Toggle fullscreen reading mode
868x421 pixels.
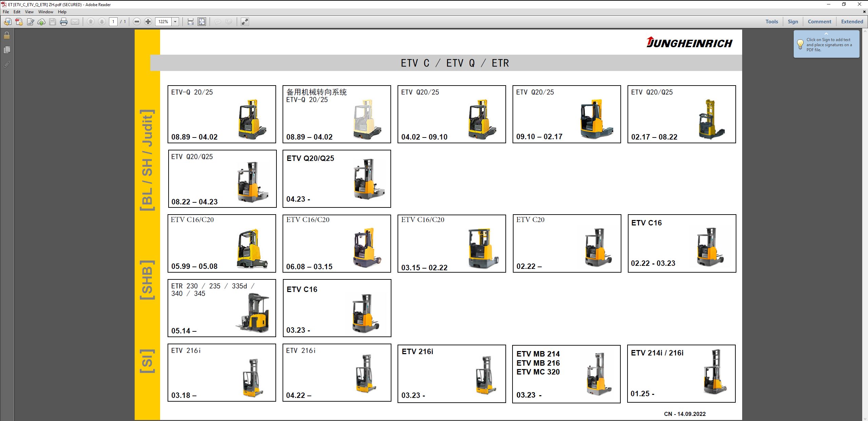(x=244, y=21)
